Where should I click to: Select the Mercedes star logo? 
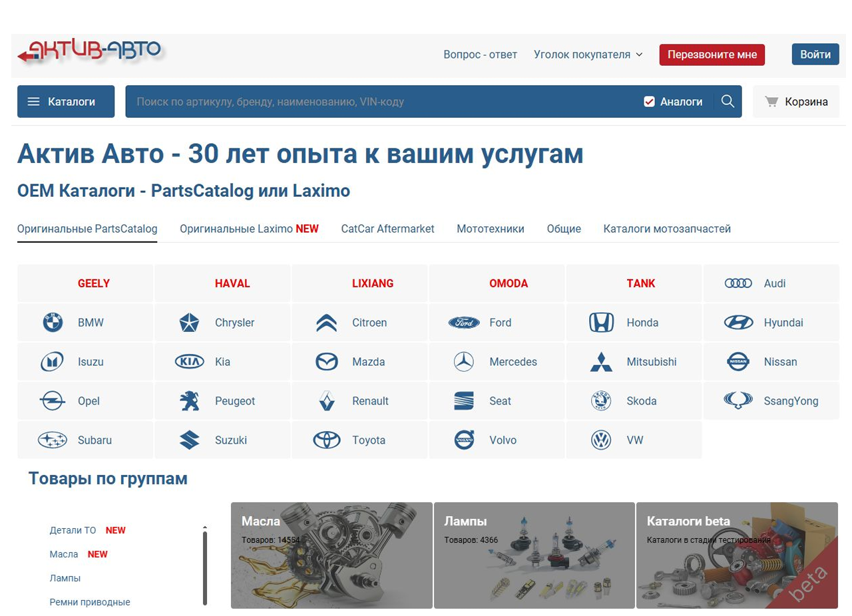pos(464,362)
